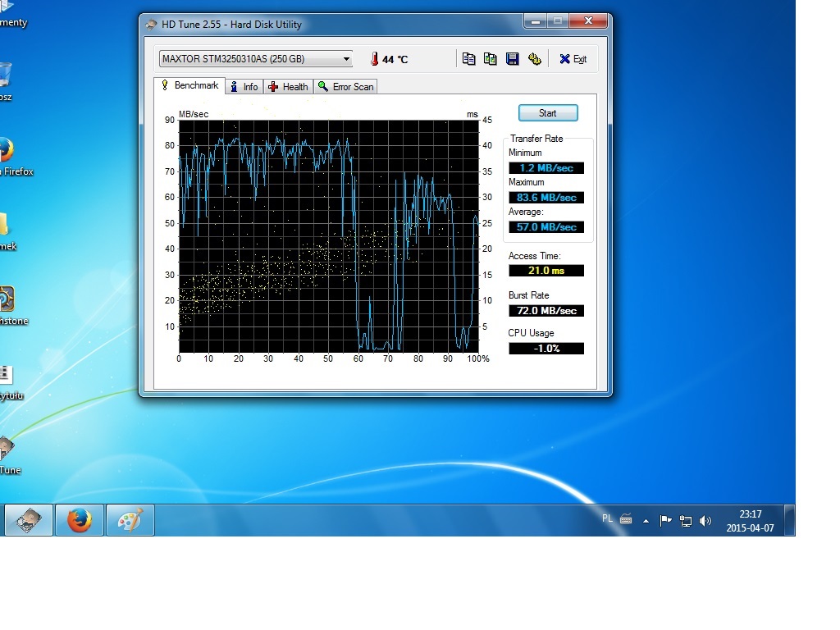Image resolution: width=840 pixels, height=630 pixels.
Task: Click the Start benchmark button
Action: point(547,113)
